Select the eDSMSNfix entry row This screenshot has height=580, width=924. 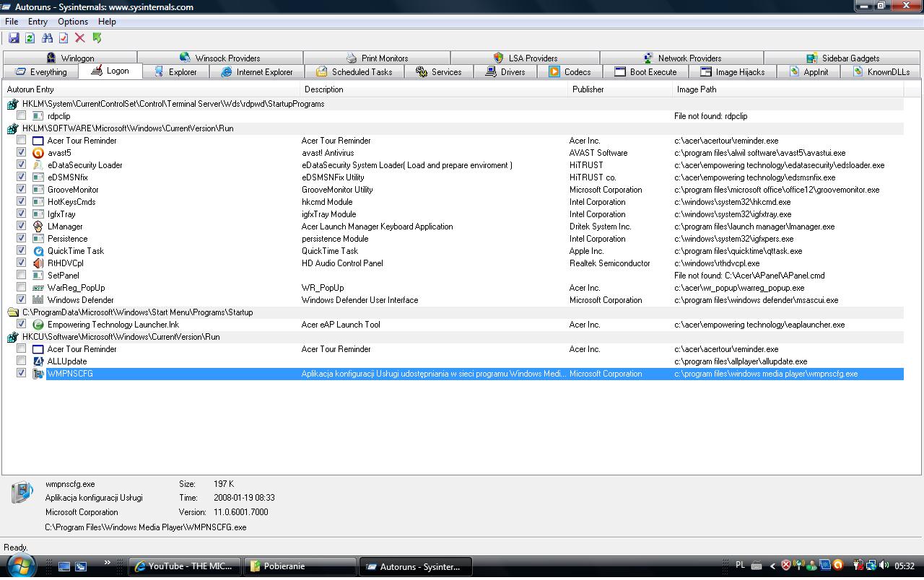pos(455,177)
